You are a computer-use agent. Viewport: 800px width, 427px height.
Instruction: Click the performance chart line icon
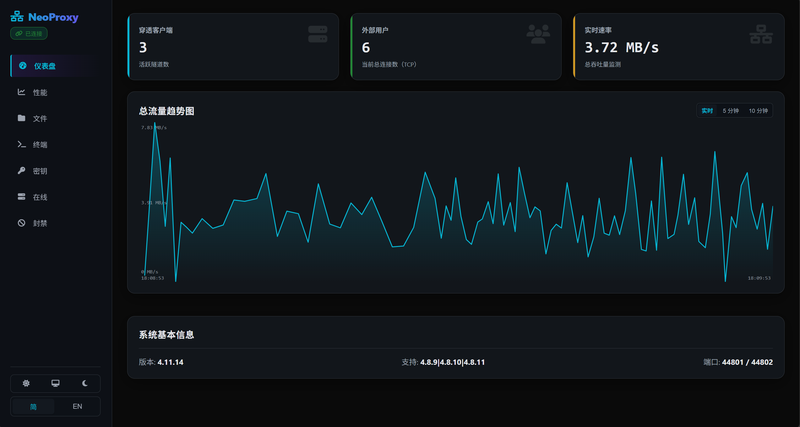(21, 92)
